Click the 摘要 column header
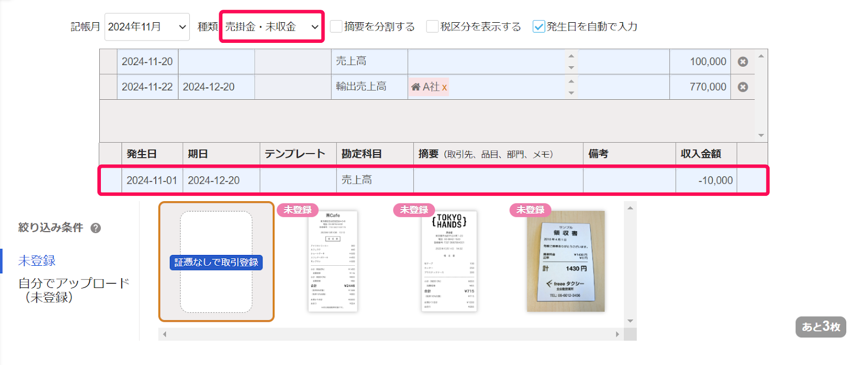 point(499,154)
